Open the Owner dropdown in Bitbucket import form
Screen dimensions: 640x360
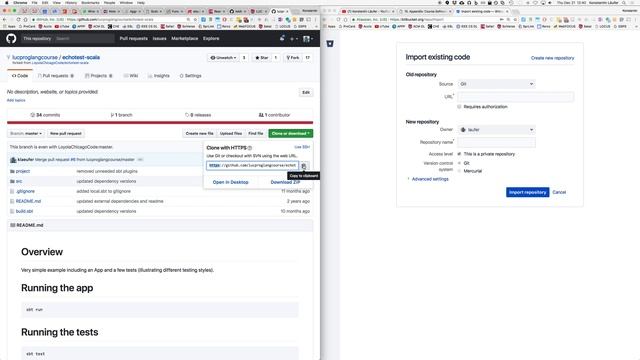coord(496,130)
